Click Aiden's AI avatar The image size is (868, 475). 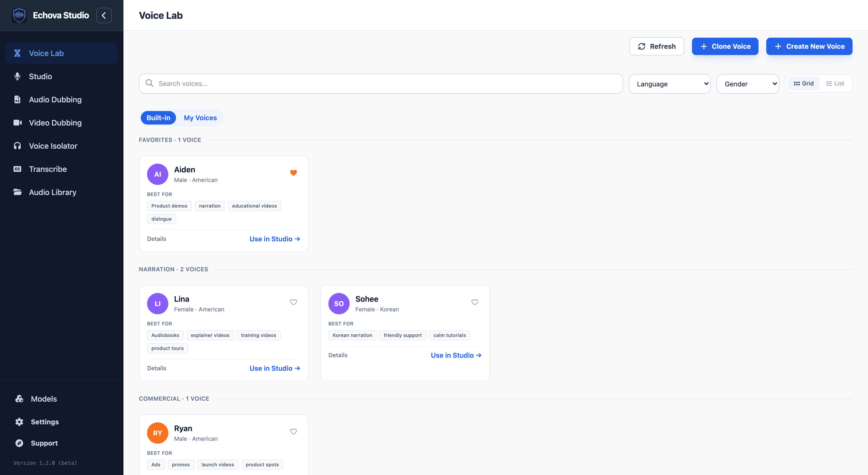(x=158, y=175)
